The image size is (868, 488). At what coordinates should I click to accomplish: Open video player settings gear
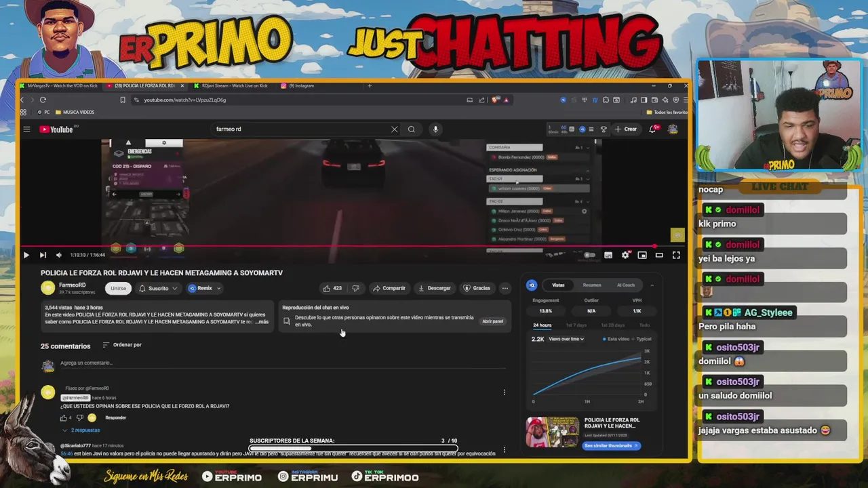coord(625,255)
